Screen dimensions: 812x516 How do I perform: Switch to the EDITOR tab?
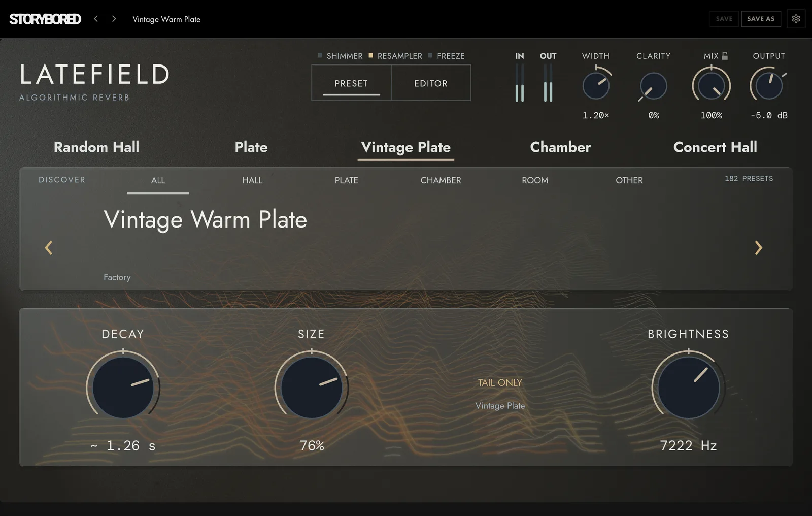coord(431,83)
